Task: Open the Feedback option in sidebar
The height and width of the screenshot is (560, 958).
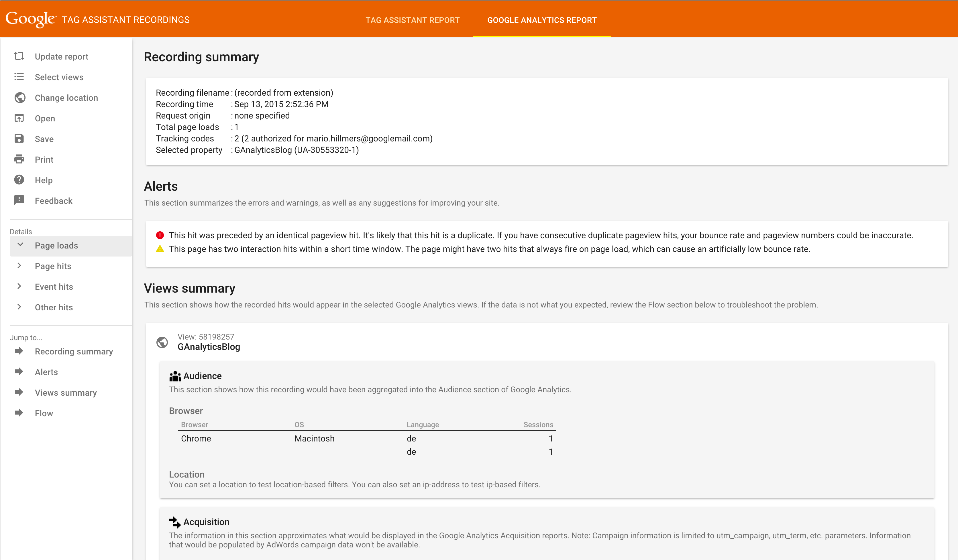Action: pos(54,201)
